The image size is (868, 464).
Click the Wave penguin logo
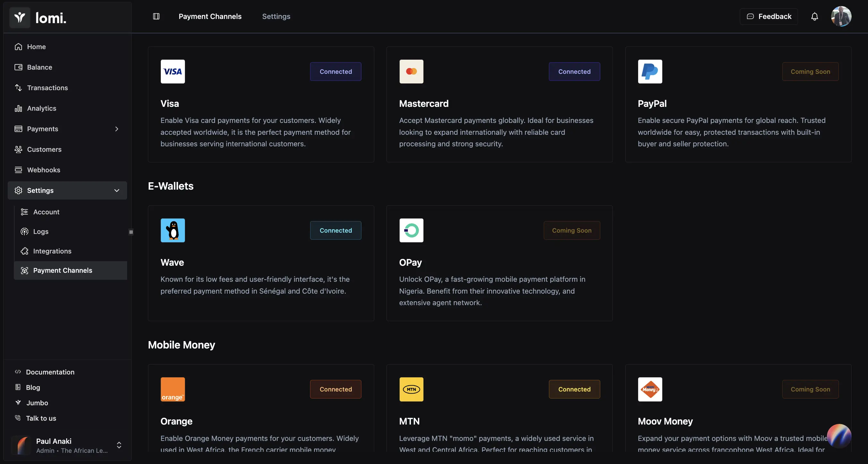172,230
